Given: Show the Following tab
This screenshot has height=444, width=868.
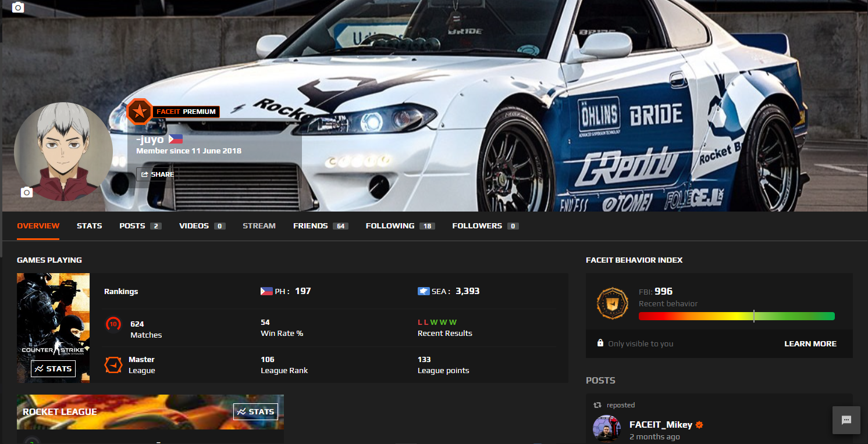Looking at the screenshot, I should pyautogui.click(x=400, y=226).
